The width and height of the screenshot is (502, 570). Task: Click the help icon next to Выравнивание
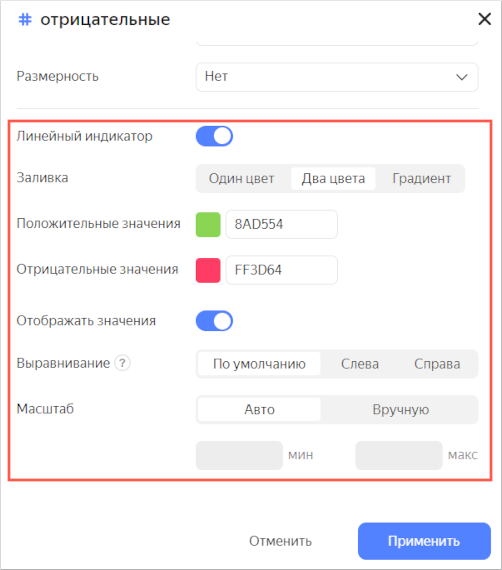[123, 363]
